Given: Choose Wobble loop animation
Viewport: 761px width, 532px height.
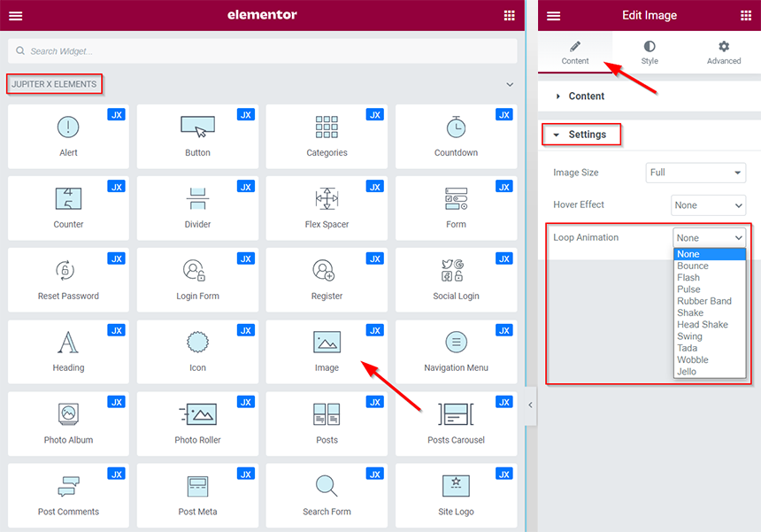Looking at the screenshot, I should (x=709, y=359).
